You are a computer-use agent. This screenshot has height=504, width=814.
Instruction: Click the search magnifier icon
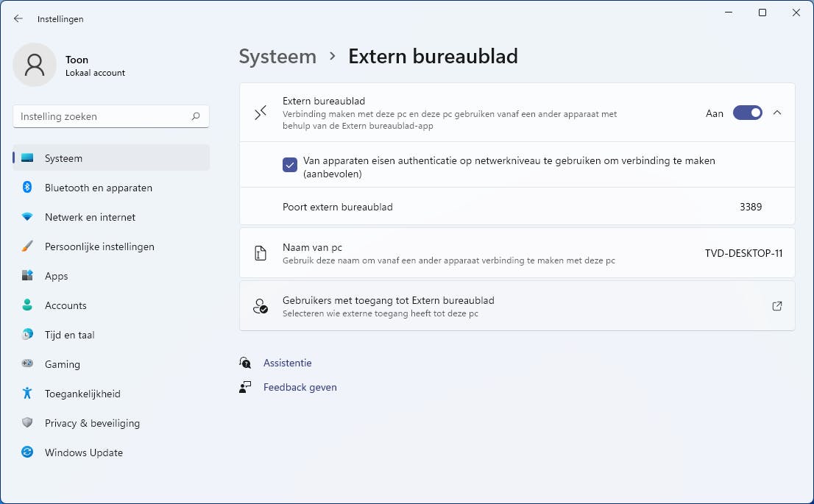click(196, 116)
